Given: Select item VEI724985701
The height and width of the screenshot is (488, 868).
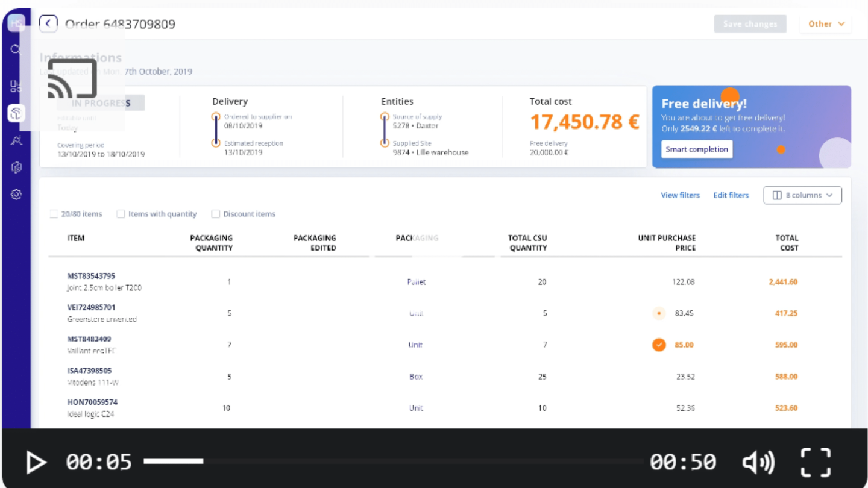Looking at the screenshot, I should (91, 307).
